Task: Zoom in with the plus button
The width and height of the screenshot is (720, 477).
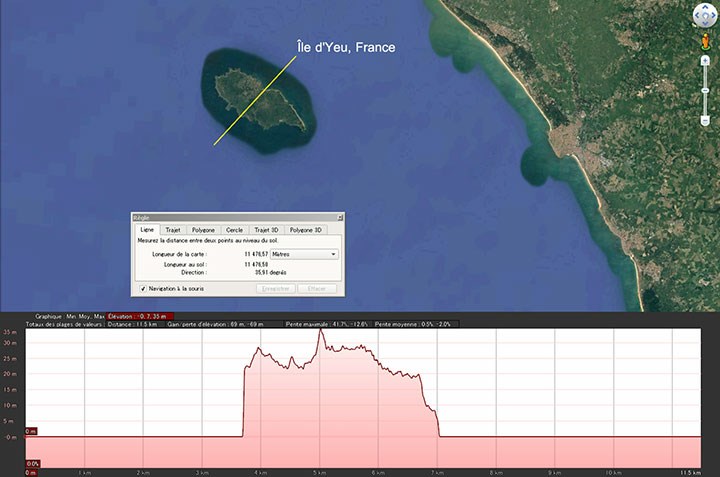Action: (705, 61)
